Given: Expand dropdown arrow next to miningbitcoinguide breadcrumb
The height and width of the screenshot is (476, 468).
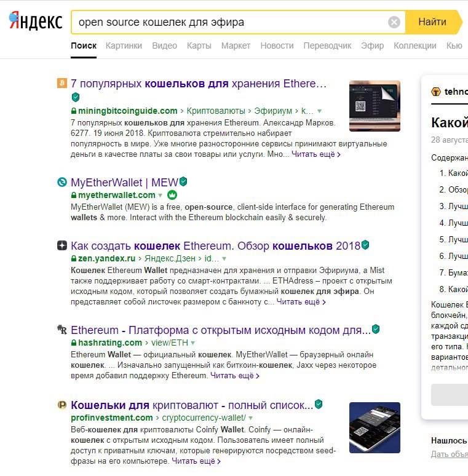Looking at the screenshot, I should tap(319, 111).
